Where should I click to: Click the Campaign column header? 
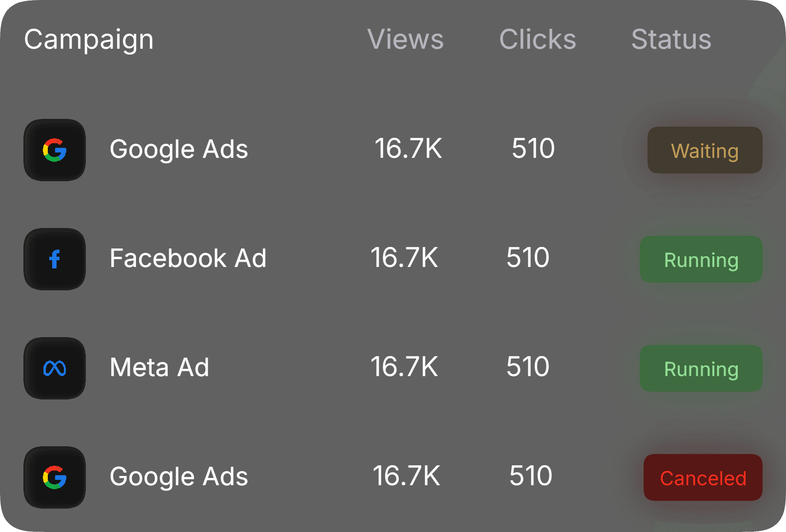[x=89, y=39]
